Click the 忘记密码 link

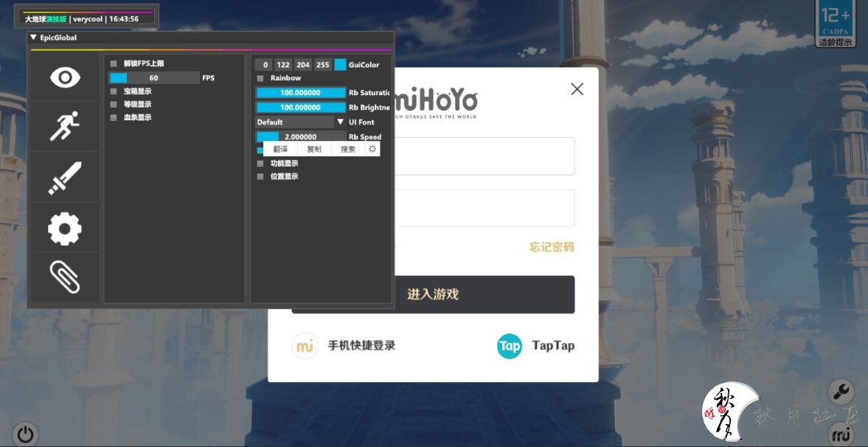pos(551,247)
